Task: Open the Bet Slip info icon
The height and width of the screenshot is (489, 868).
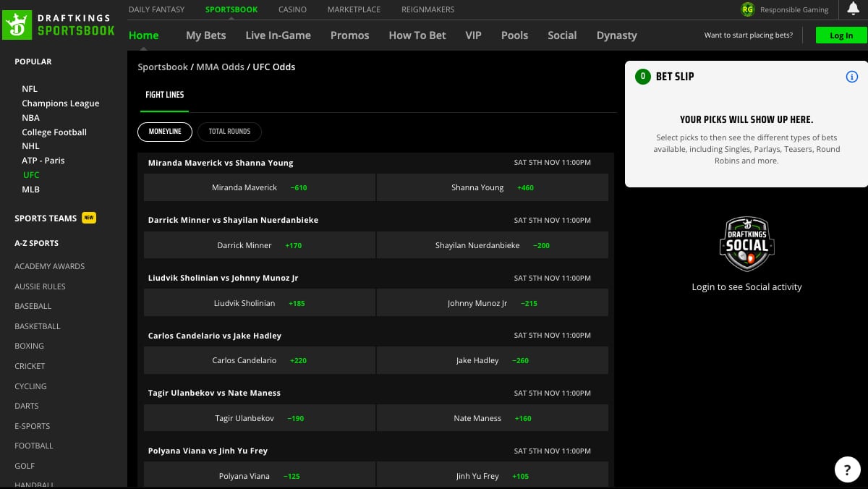Action: [852, 77]
